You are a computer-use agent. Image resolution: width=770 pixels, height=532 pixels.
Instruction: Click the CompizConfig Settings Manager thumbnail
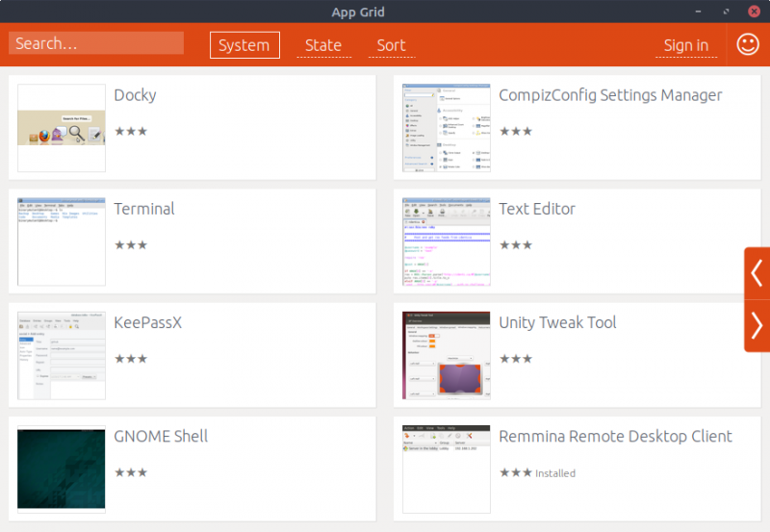(x=447, y=128)
